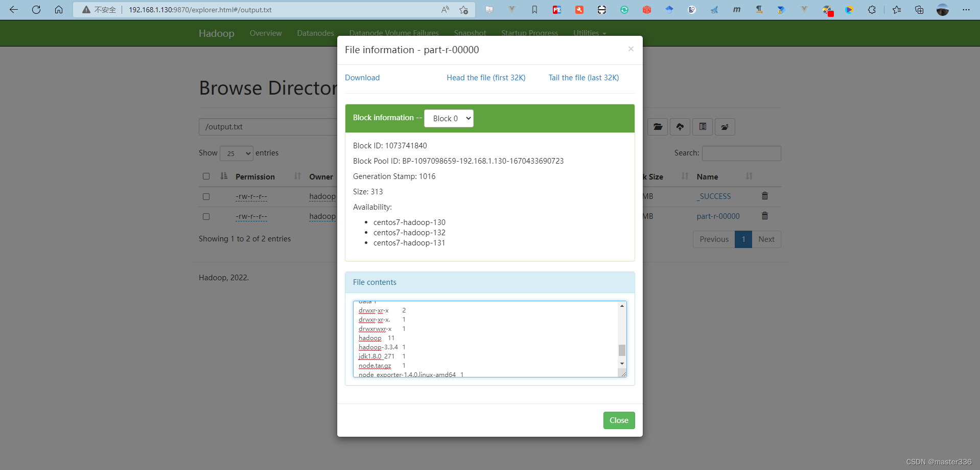Open the Block 0 dropdown selector

(x=449, y=118)
